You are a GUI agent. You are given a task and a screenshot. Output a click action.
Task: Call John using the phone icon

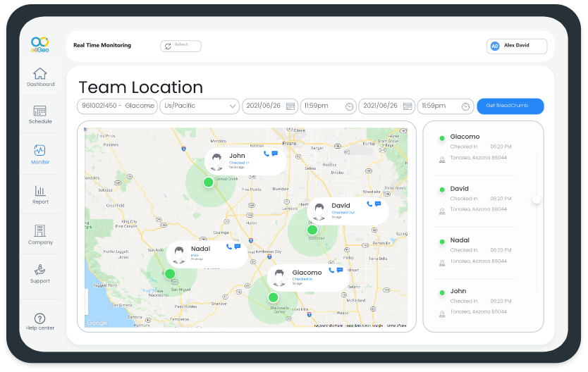[x=267, y=154]
